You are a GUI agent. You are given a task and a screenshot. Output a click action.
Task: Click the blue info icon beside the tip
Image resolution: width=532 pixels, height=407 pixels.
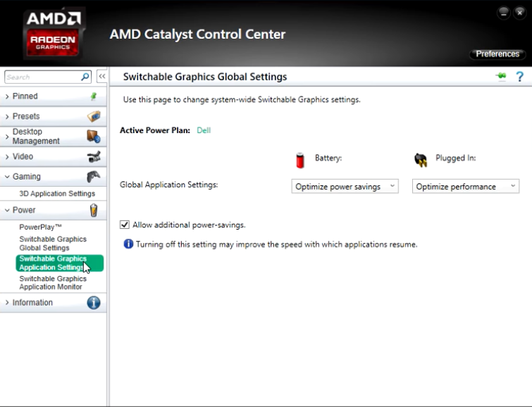click(x=128, y=244)
